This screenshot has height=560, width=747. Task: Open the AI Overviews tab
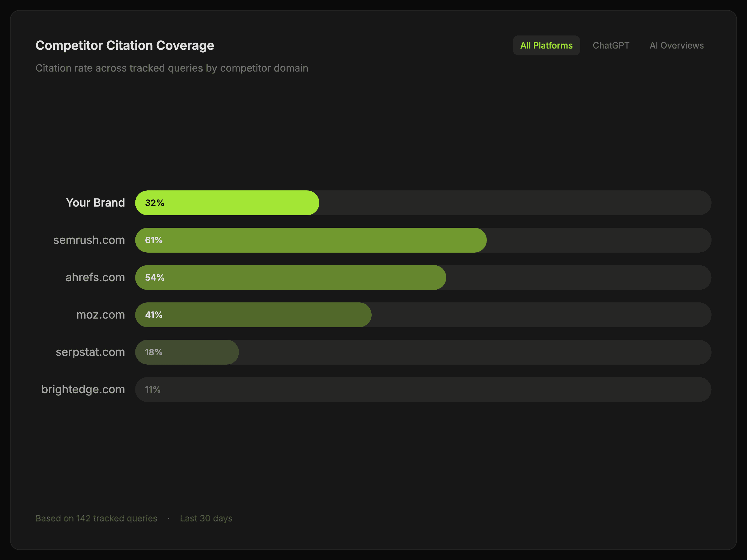[x=676, y=45]
